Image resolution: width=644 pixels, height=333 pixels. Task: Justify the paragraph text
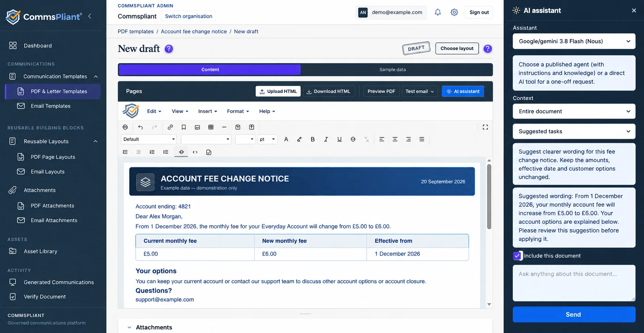422,139
